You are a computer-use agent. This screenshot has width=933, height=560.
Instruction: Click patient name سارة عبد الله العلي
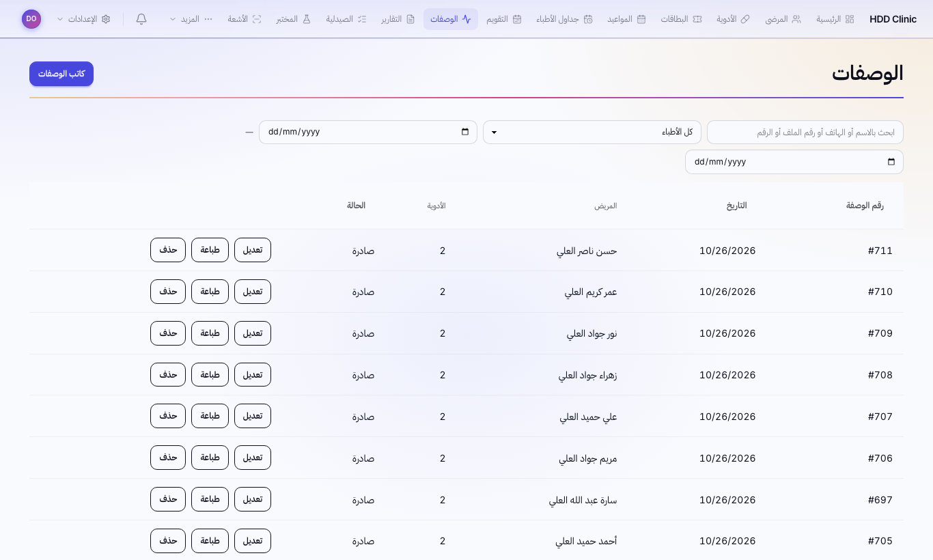(583, 500)
